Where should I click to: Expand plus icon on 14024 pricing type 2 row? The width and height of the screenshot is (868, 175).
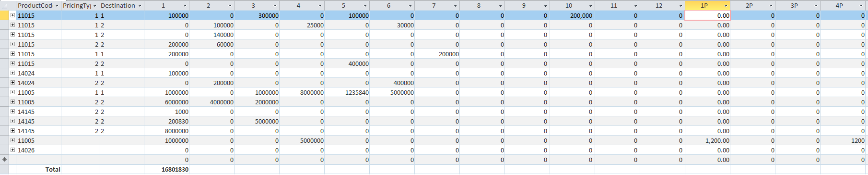(13, 83)
